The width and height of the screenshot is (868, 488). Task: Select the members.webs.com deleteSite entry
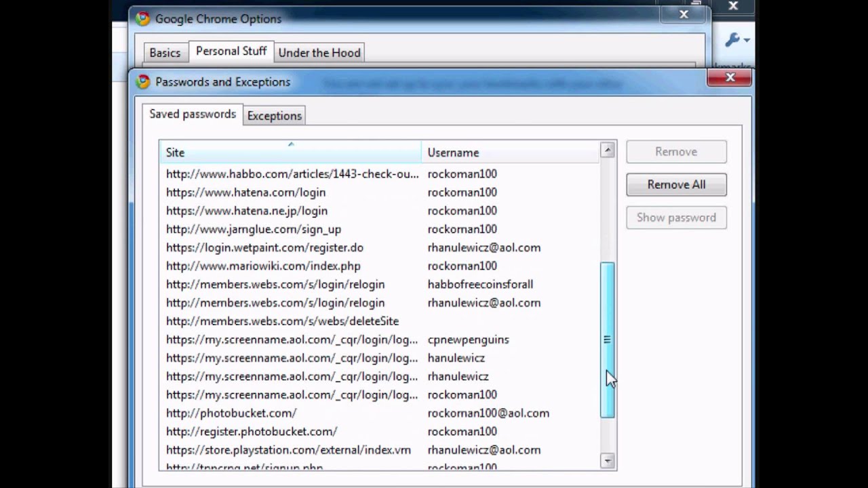click(x=380, y=321)
